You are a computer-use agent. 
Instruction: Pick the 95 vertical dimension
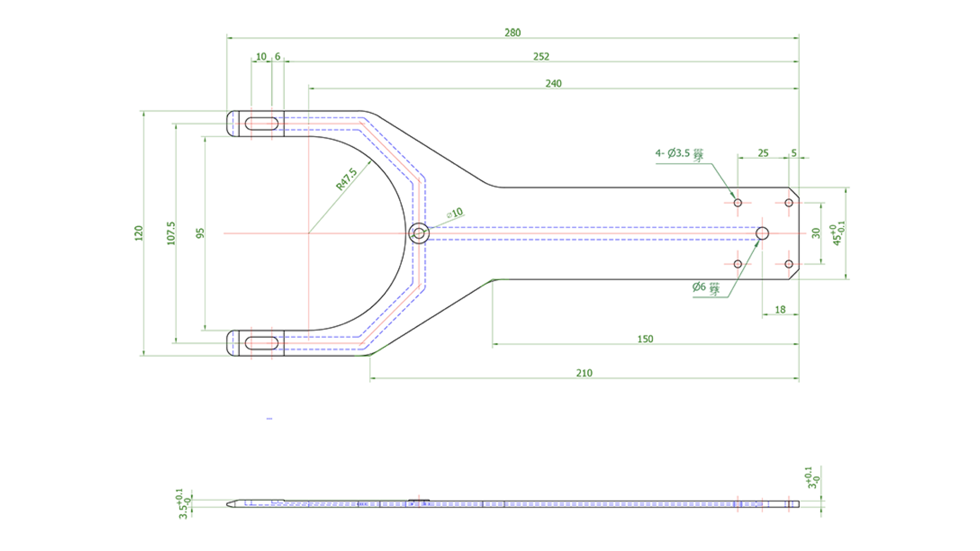(x=200, y=233)
